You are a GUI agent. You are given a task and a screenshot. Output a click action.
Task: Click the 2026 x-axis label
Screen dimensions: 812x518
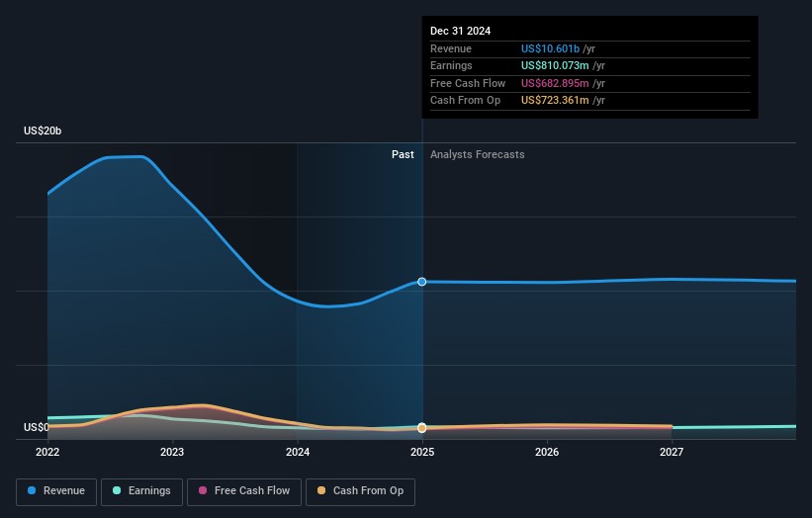pos(547,453)
